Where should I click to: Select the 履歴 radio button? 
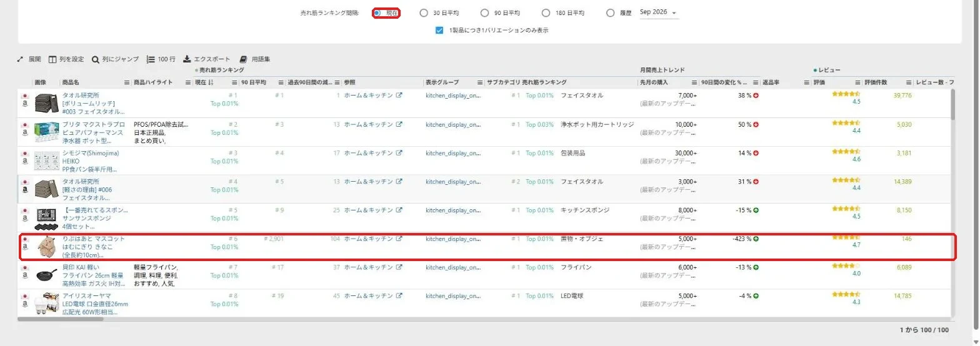[x=611, y=12]
